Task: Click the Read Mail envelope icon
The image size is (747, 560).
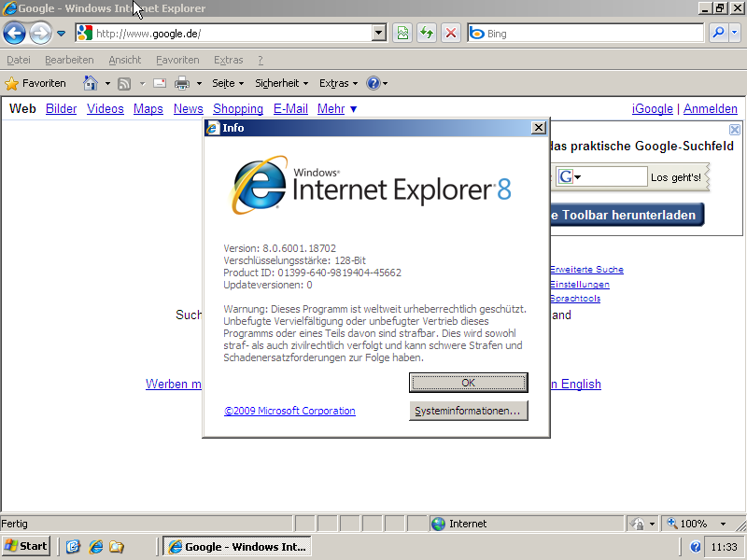Action: 160,83
